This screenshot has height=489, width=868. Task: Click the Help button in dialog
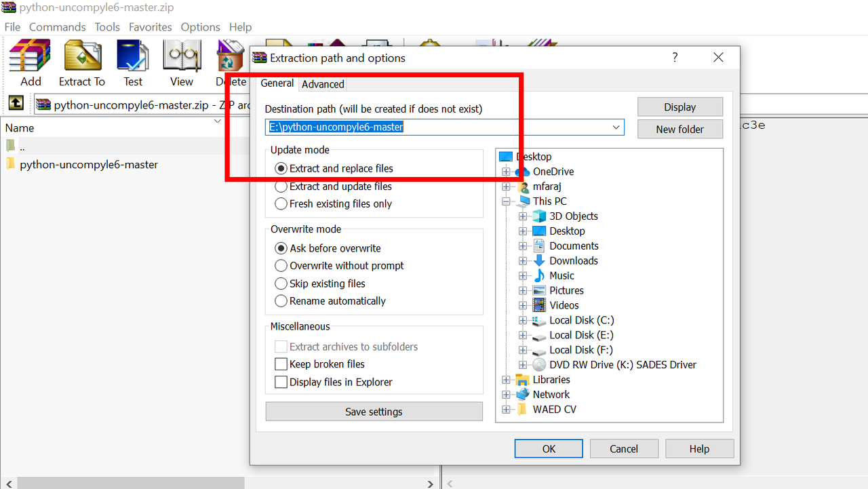tap(699, 448)
